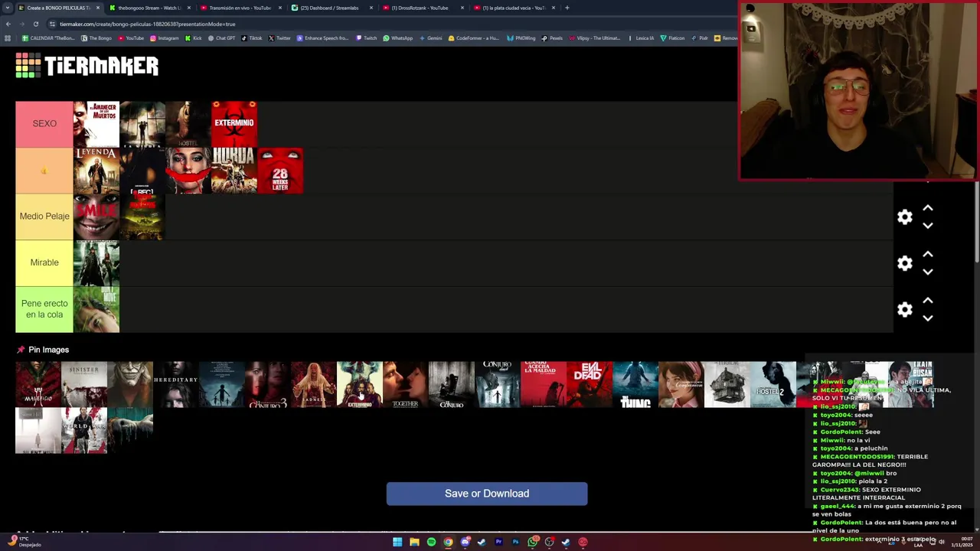Viewport: 980px width, 551px height.
Task: Select the Medio Pelaje tier label
Action: pyautogui.click(x=44, y=216)
